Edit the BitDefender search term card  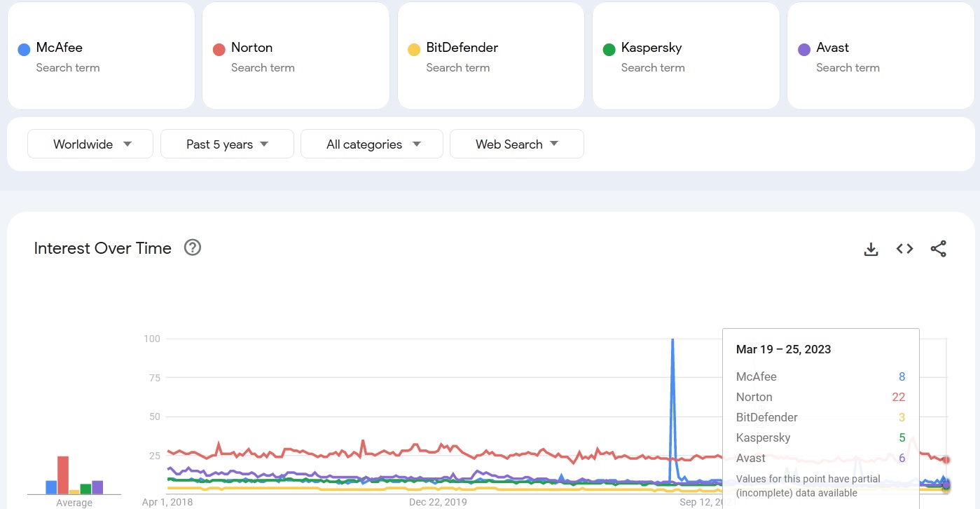coord(491,56)
